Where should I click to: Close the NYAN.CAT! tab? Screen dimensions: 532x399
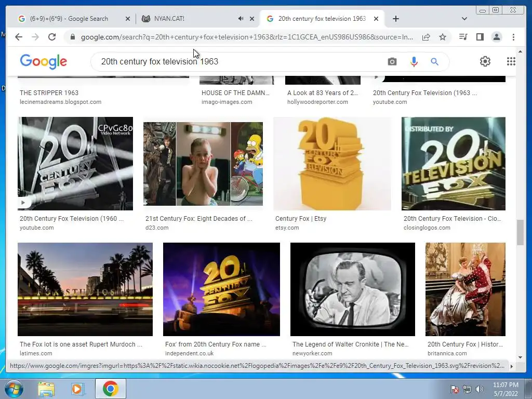click(x=252, y=19)
